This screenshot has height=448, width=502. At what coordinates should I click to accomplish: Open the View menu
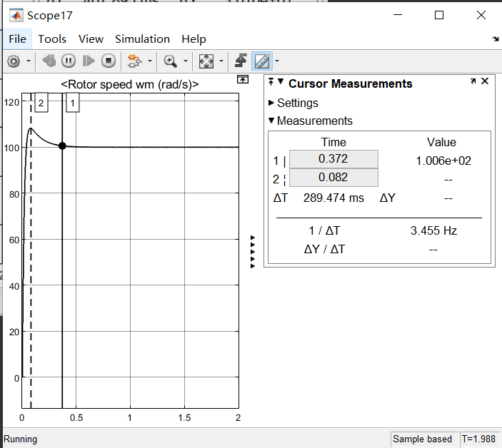91,39
